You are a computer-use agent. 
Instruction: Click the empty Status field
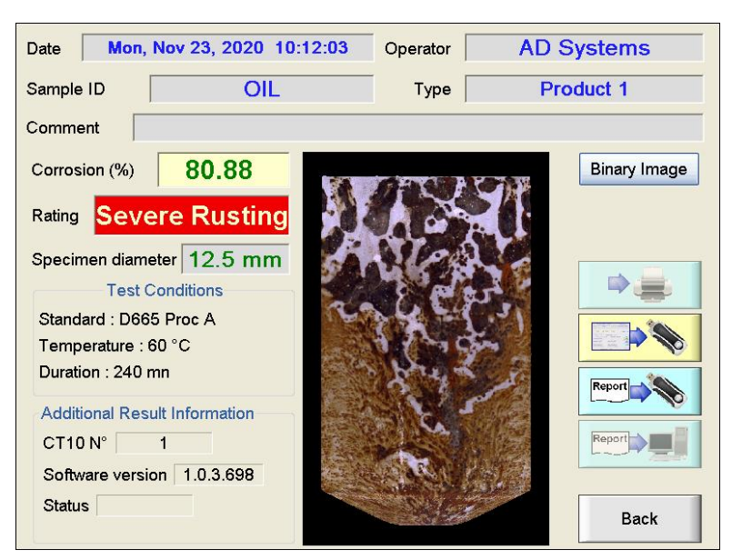[145, 505]
